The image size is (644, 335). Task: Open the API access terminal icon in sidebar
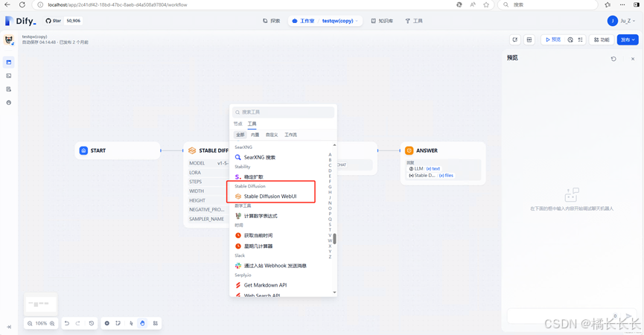click(9, 75)
